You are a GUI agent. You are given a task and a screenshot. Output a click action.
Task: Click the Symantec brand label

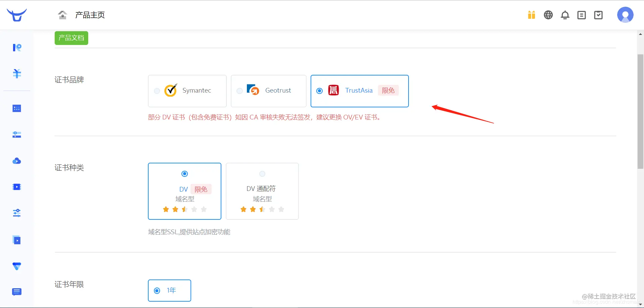click(197, 90)
